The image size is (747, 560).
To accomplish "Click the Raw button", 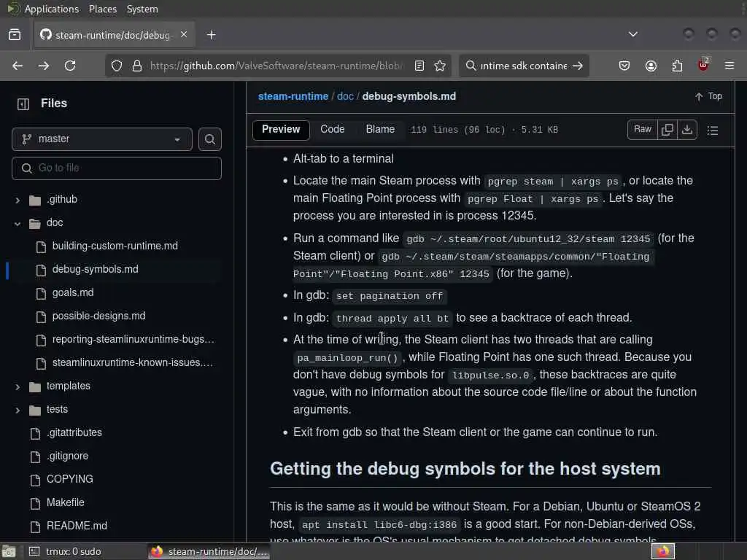I will pos(643,130).
